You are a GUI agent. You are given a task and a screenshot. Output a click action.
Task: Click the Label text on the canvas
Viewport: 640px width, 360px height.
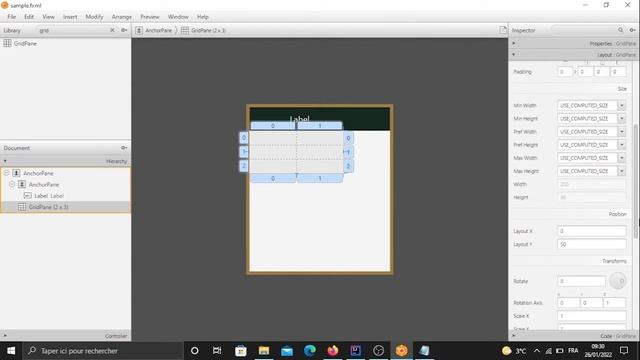[x=299, y=119]
